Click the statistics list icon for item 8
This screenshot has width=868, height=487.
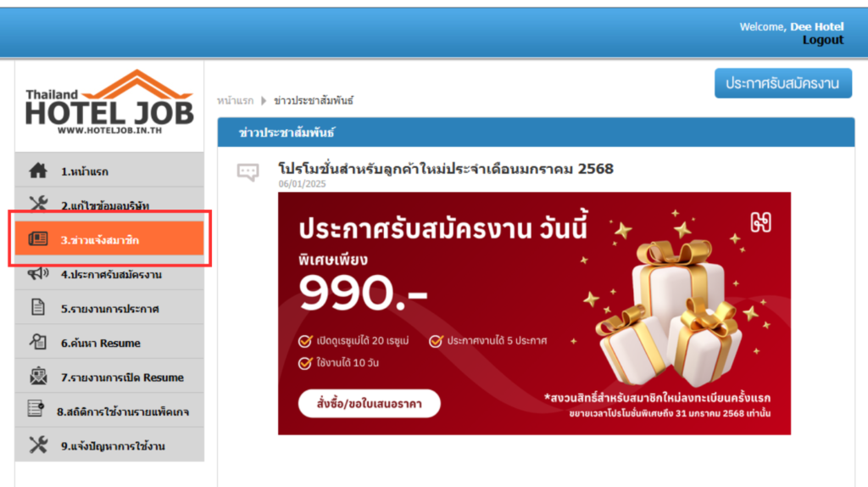pyautogui.click(x=36, y=409)
